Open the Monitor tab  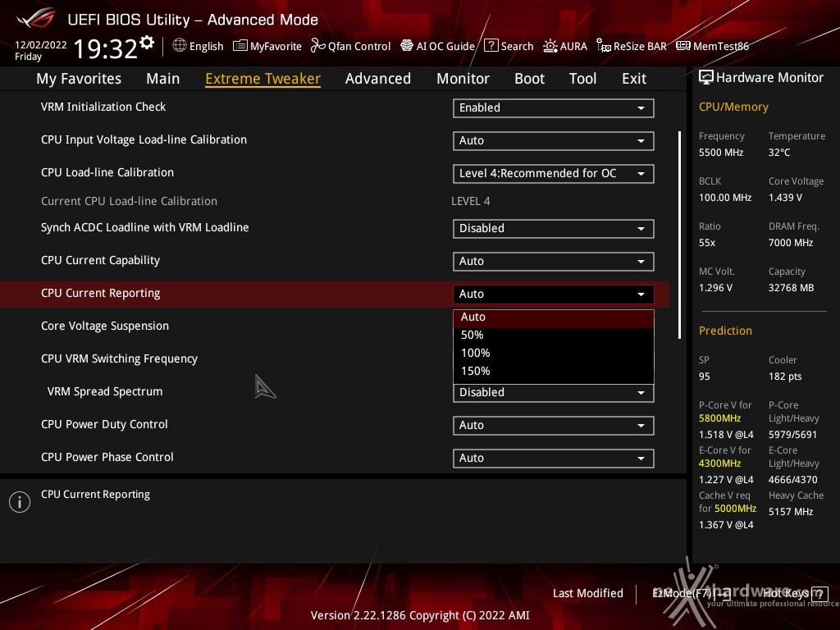463,79
